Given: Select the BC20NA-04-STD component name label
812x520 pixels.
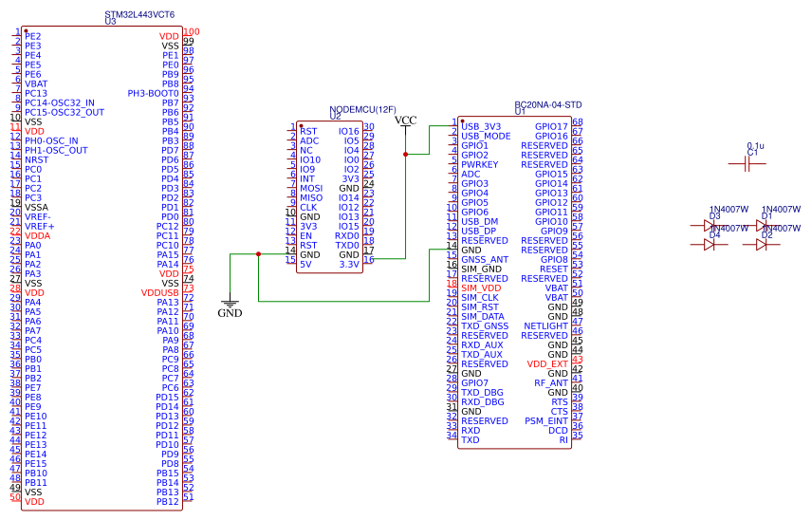Looking at the screenshot, I should (548, 104).
